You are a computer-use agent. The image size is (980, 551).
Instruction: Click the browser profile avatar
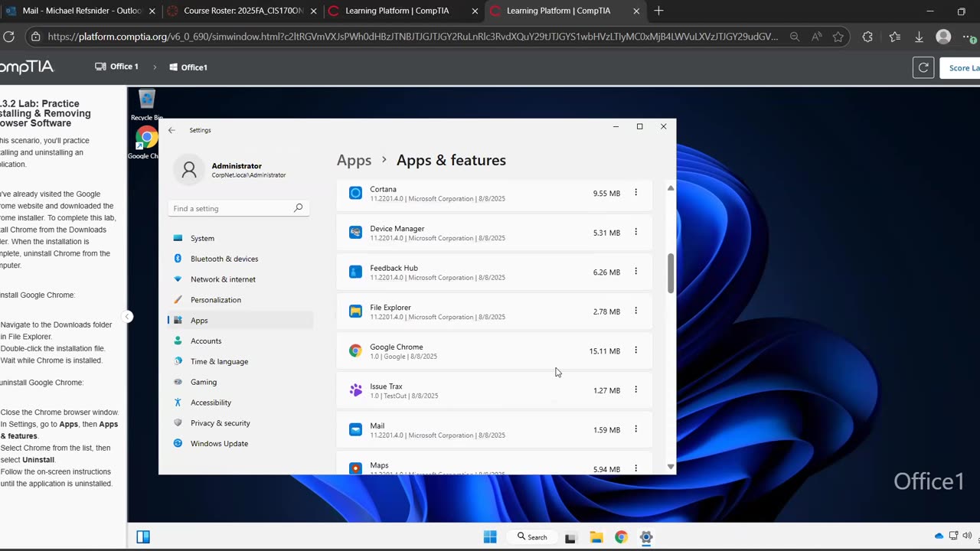(943, 37)
